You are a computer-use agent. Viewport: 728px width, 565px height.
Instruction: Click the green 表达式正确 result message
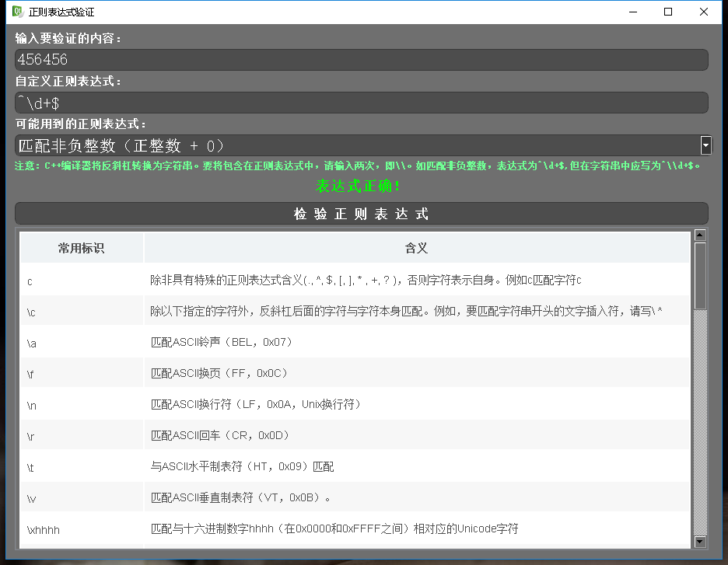[x=362, y=186]
